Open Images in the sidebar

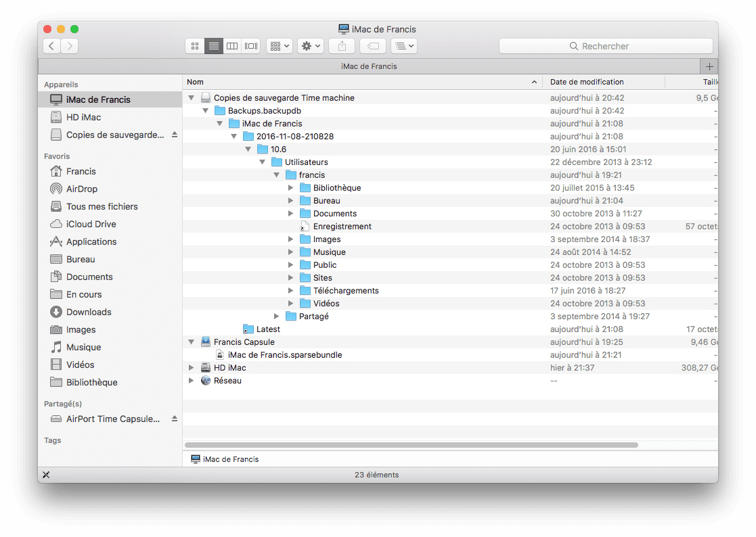coord(110,329)
